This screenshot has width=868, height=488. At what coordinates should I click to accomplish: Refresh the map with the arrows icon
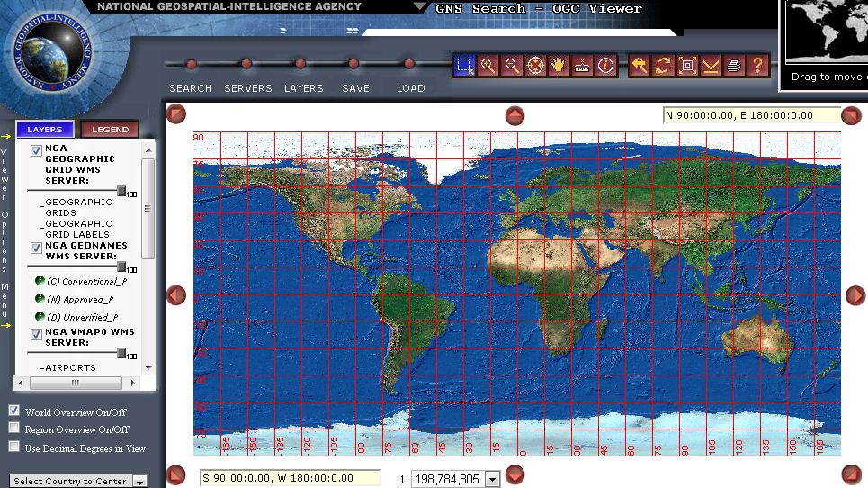[663, 66]
